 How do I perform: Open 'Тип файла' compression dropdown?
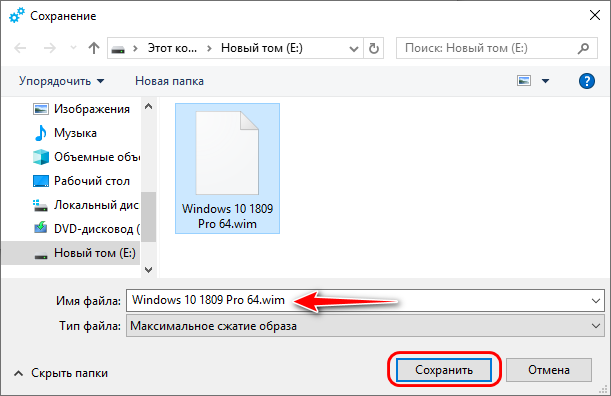(365, 325)
